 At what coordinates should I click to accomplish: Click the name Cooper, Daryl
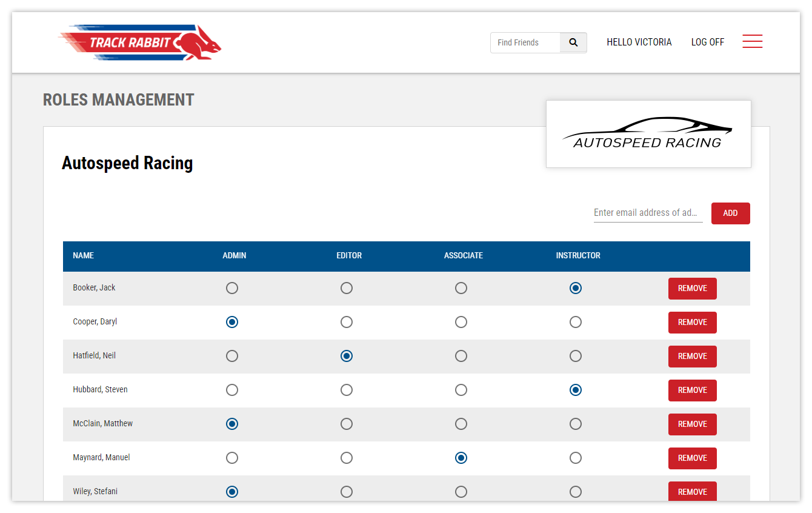(x=95, y=322)
